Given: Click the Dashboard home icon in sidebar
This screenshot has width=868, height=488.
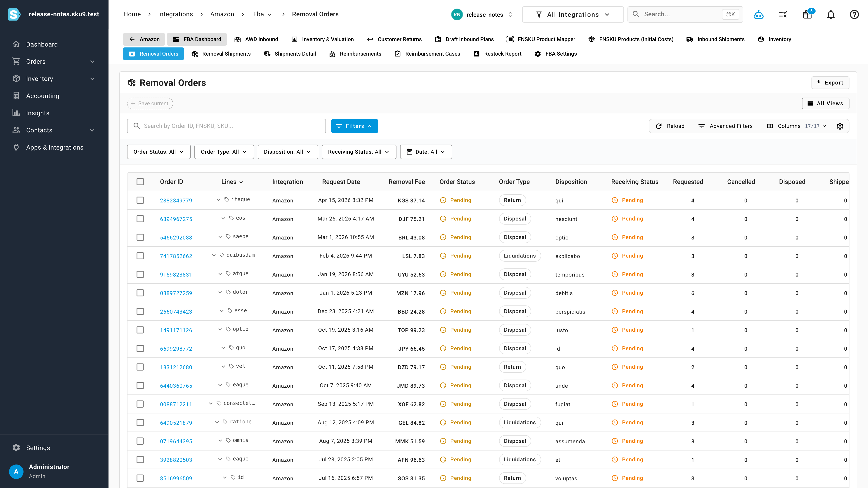Looking at the screenshot, I should click(16, 44).
